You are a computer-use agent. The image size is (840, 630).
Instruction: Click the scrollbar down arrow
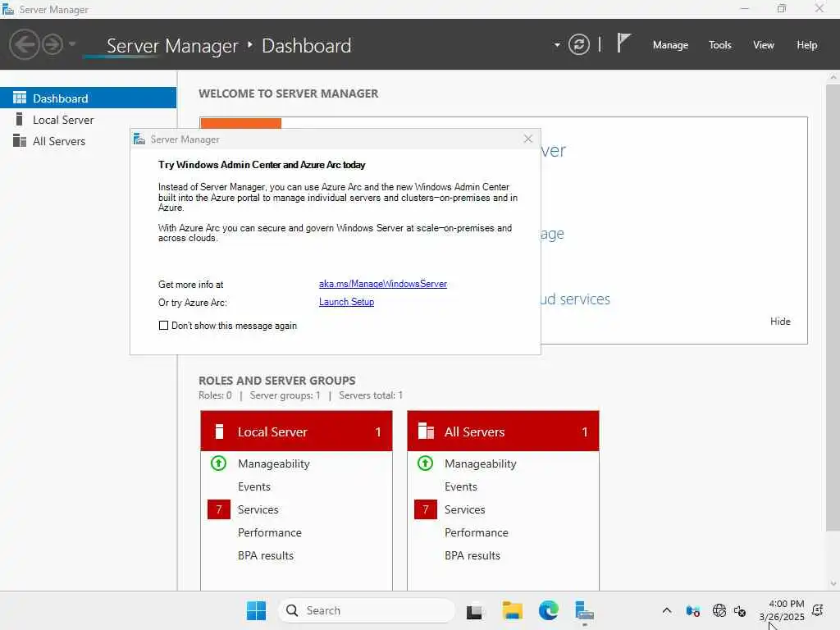[833, 583]
